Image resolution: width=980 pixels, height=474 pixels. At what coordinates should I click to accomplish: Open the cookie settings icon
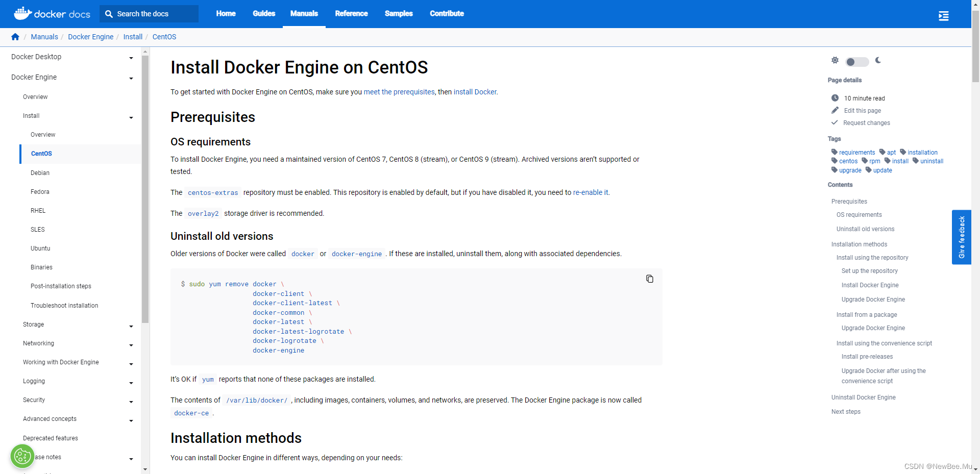pos(22,456)
